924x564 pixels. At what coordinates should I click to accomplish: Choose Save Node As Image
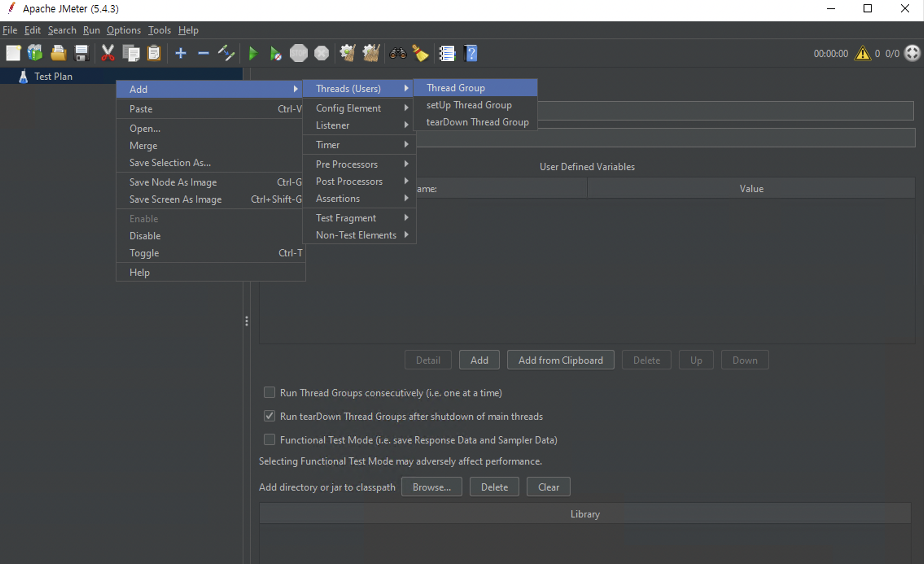point(210,182)
